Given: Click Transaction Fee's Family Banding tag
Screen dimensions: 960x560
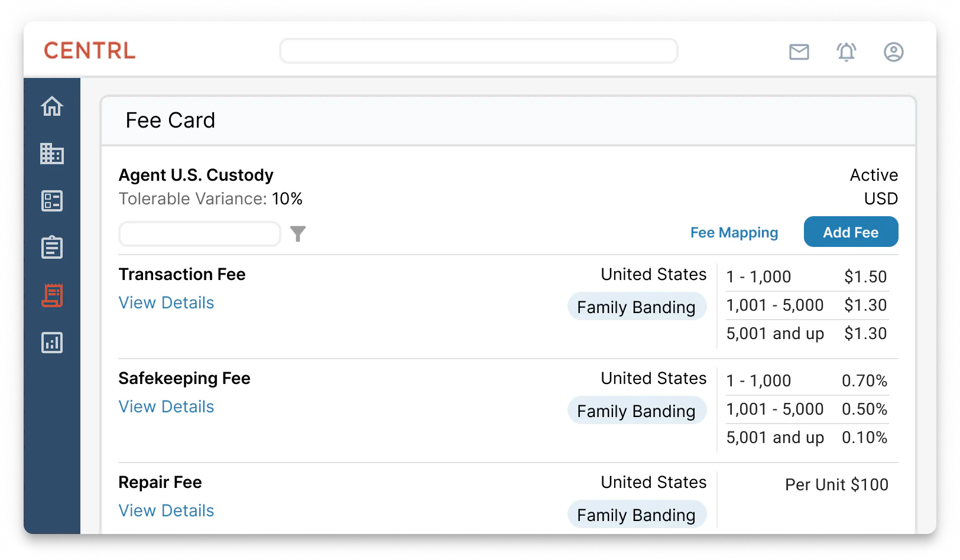Looking at the screenshot, I should pos(636,307).
